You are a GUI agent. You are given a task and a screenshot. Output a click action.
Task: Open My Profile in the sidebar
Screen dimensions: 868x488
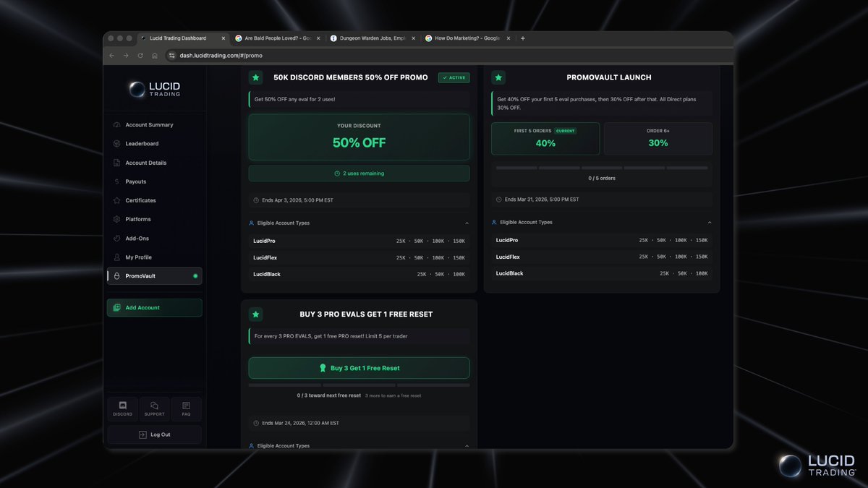[154, 257]
